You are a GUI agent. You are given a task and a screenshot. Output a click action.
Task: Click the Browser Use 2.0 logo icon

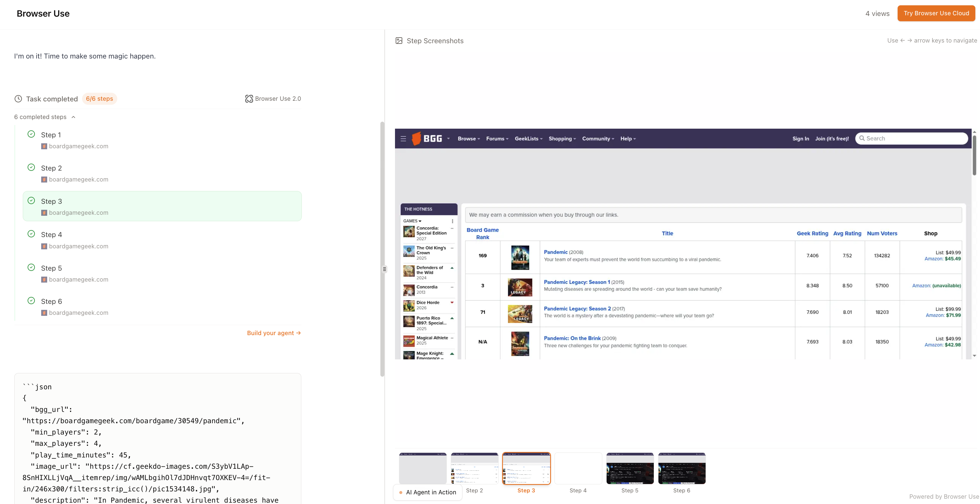249,99
